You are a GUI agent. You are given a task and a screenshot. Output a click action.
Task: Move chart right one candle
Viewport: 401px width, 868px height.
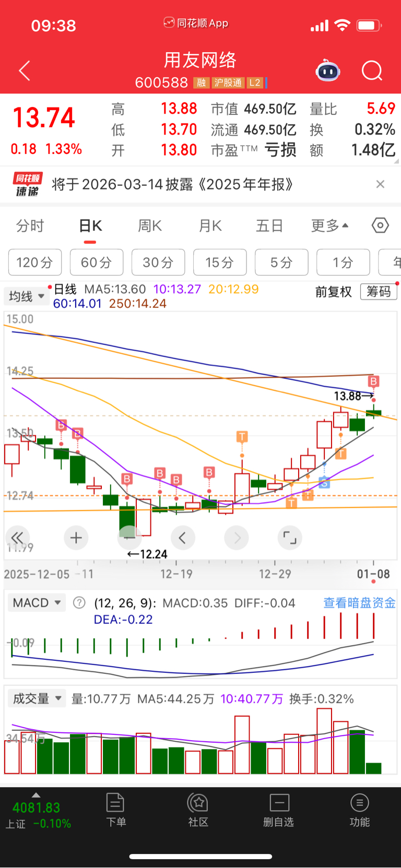(x=237, y=538)
